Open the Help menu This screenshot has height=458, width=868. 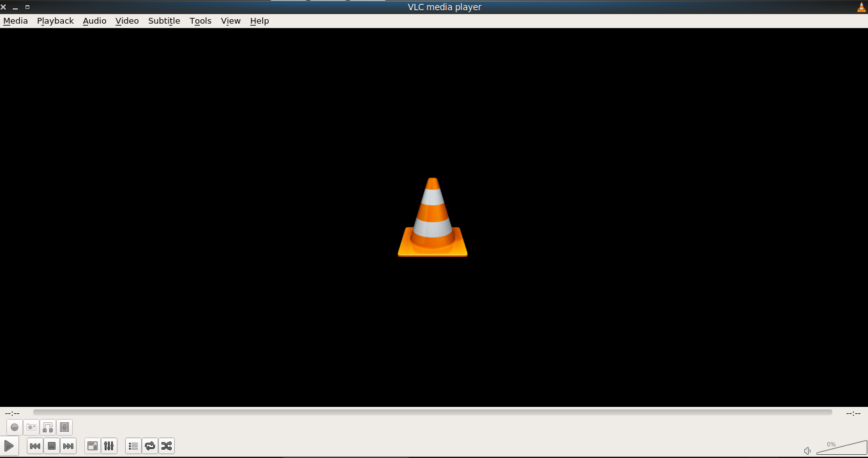(259, 20)
